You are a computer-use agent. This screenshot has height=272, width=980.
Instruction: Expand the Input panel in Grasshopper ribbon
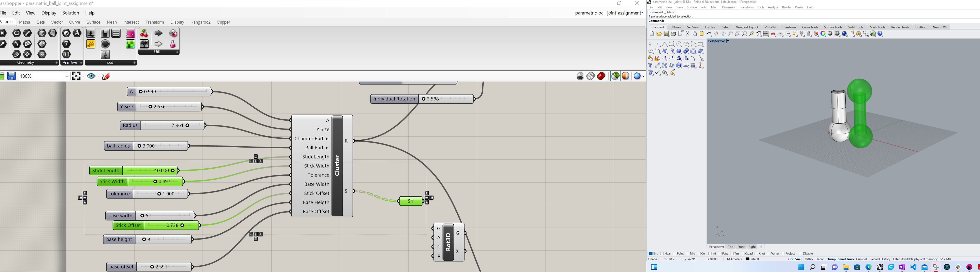(x=134, y=63)
